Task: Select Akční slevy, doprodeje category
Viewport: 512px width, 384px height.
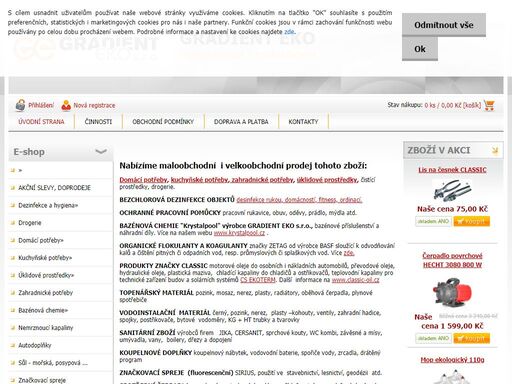Action: click(x=54, y=188)
